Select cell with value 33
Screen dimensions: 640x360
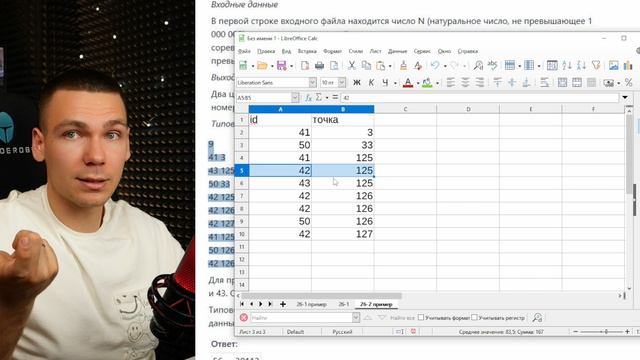pos(342,145)
